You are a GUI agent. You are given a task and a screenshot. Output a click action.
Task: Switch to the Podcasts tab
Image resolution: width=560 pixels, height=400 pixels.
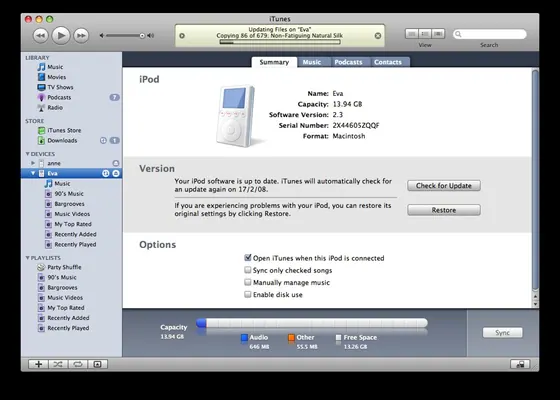(x=348, y=62)
